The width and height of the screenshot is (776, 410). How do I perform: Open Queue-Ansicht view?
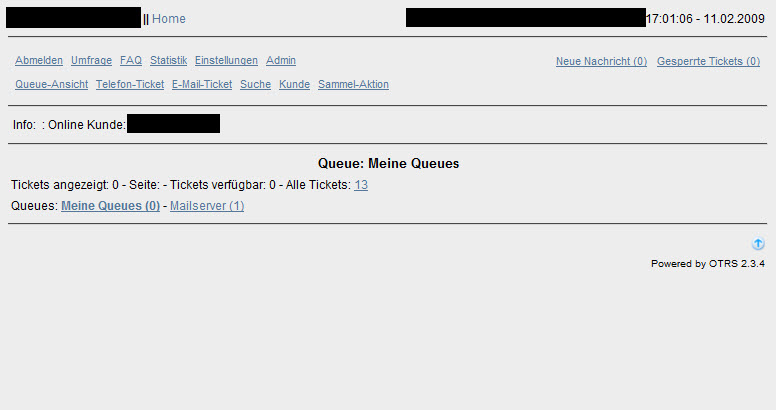click(51, 84)
